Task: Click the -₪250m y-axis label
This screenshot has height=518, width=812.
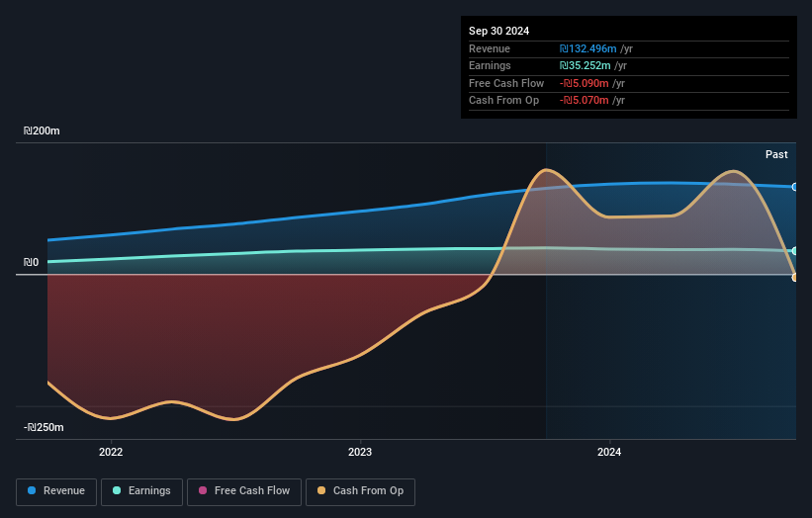Action: coord(44,427)
